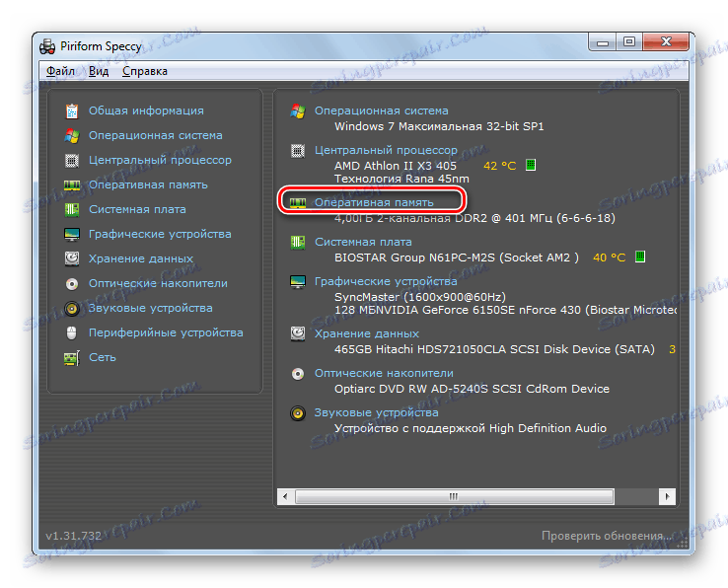The height and width of the screenshot is (588, 728).
Task: Click Операционная система heading link in summary
Action: (x=382, y=111)
